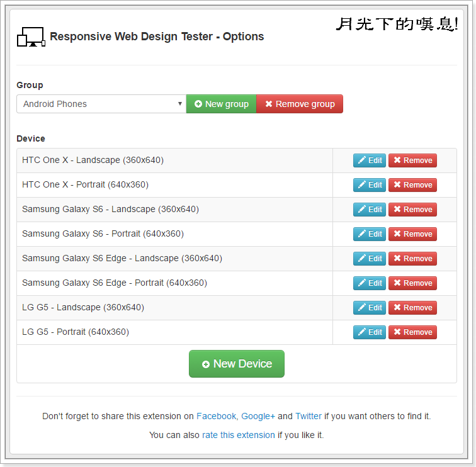Edit HTC One X Portrait device
The image size is (476, 467).
tap(370, 185)
